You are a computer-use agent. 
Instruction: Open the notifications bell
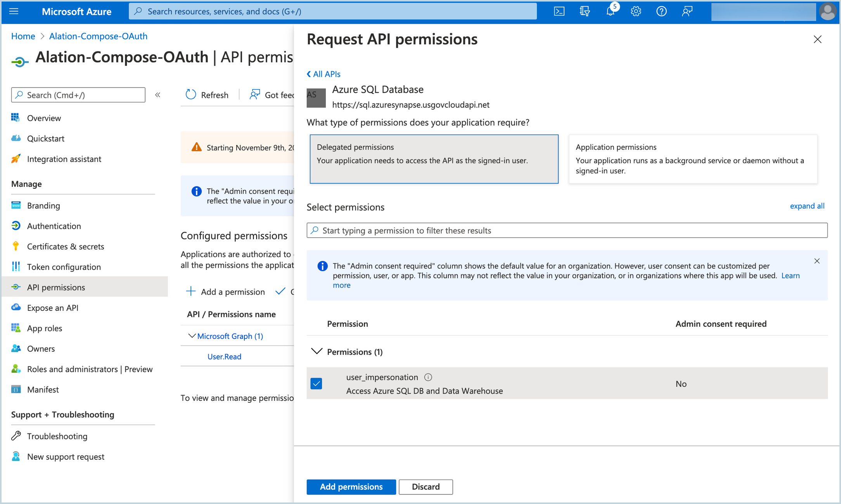pos(610,11)
